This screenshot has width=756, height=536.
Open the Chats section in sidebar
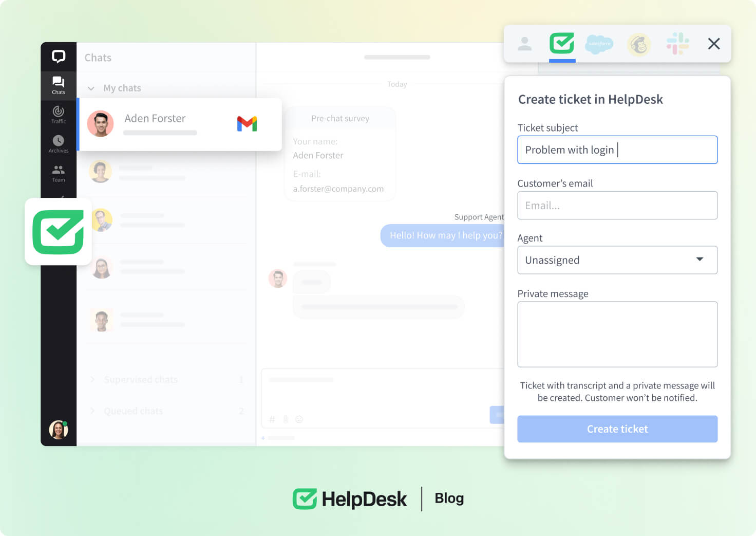coord(59,85)
